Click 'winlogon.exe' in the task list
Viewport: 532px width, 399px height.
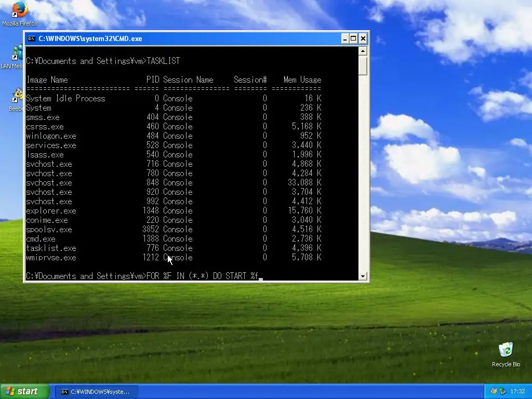click(51, 136)
